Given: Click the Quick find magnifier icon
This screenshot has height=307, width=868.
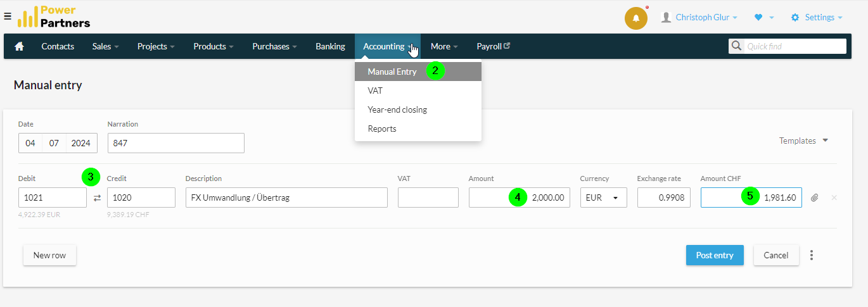Looking at the screenshot, I should pyautogui.click(x=736, y=46).
